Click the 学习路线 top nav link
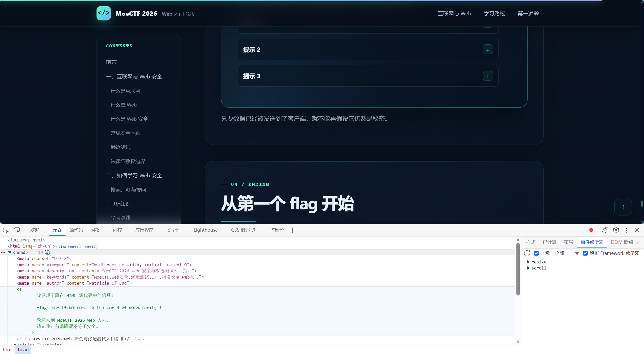644x354 pixels. pos(494,13)
